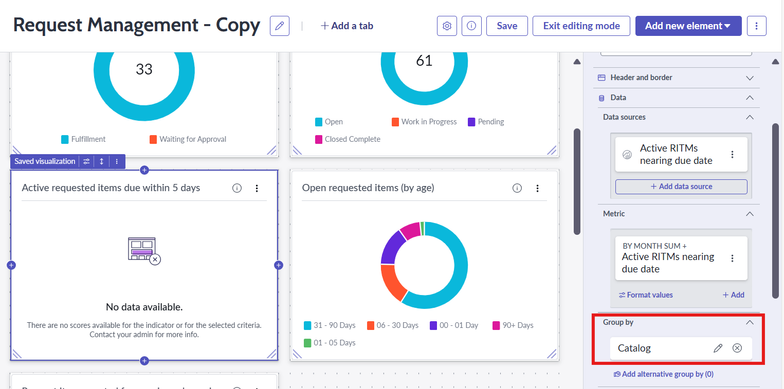Collapse the Metric section
The image size is (784, 389).
pos(749,214)
